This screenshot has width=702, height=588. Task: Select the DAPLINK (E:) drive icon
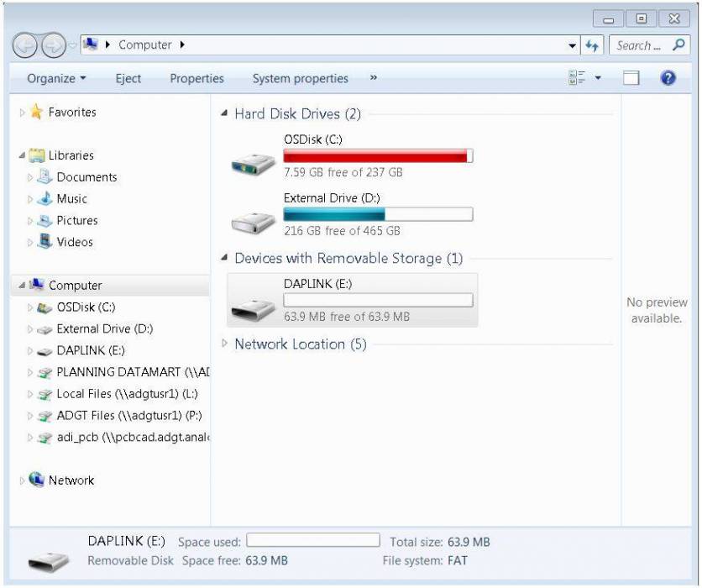pos(254,309)
